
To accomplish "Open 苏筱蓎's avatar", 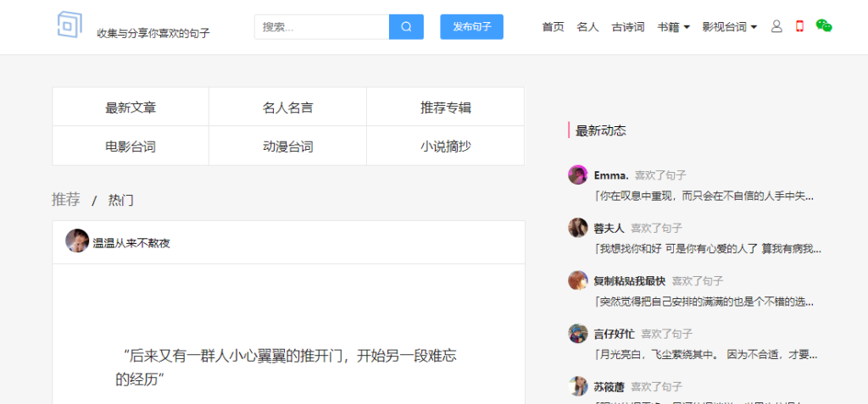I will (x=578, y=386).
